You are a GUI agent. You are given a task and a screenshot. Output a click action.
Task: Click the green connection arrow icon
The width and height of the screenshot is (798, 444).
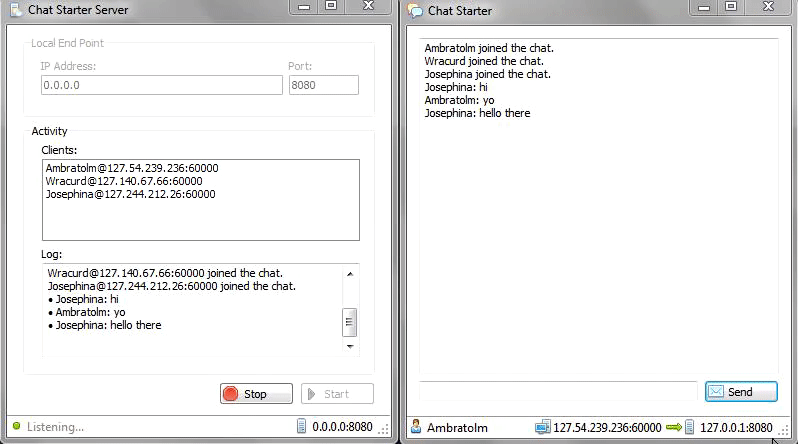[674, 427]
